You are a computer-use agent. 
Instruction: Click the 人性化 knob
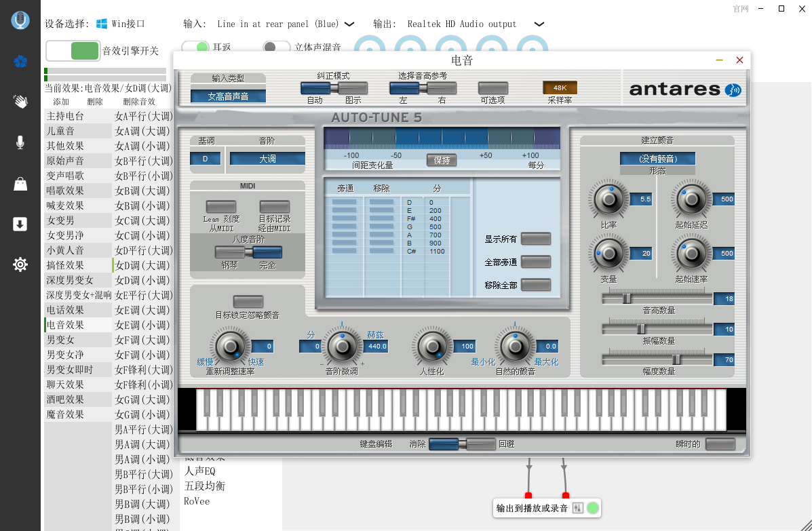click(432, 347)
